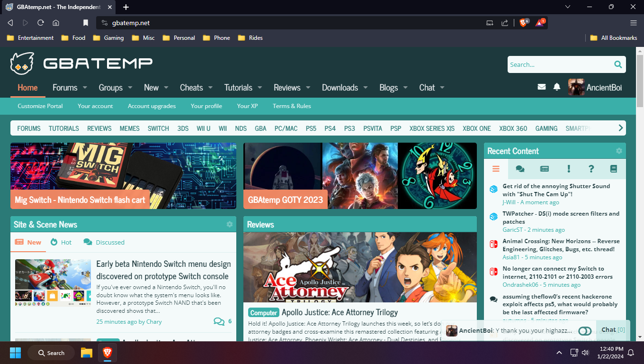Image resolution: width=644 pixels, height=364 pixels.
Task: Open Terms & Rules link
Action: pyautogui.click(x=292, y=106)
